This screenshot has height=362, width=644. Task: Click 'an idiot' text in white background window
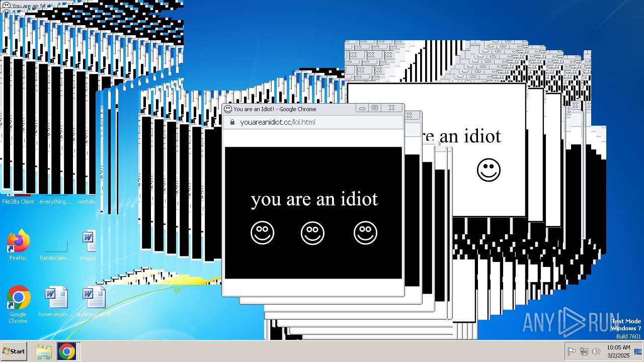470,136
